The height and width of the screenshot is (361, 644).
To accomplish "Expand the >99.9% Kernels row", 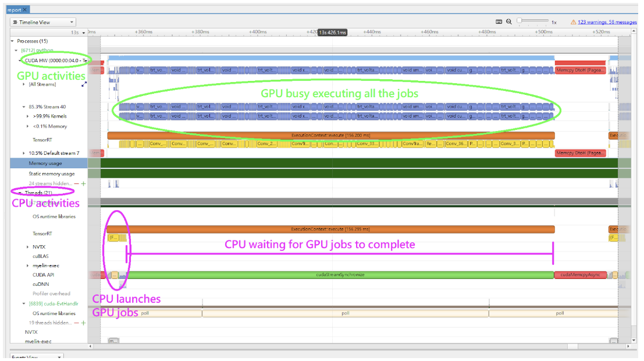I will click(28, 116).
